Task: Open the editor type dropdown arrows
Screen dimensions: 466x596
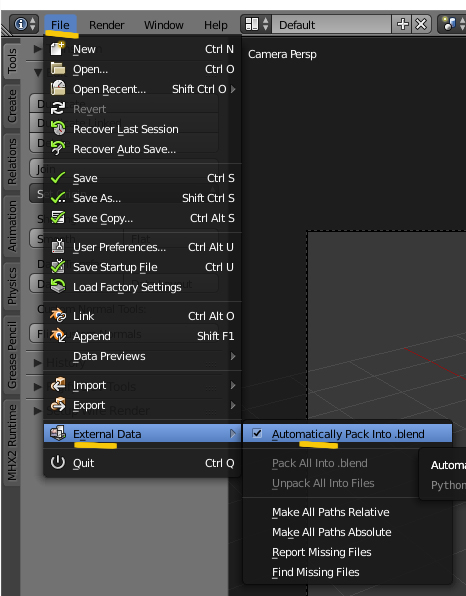Action: point(33,24)
